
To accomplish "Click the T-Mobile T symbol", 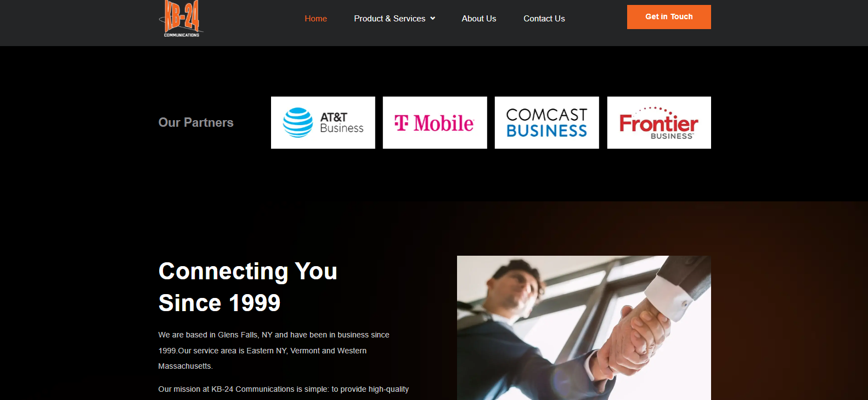I will 402,123.
